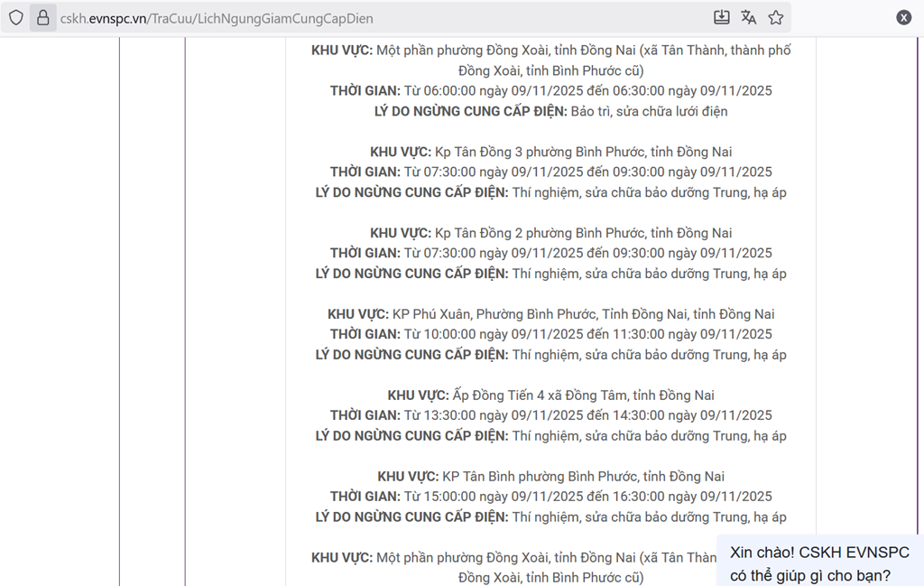Screen dimensions: 924x586
Task: Select the KP Tân Bình area text
Action: click(x=550, y=476)
